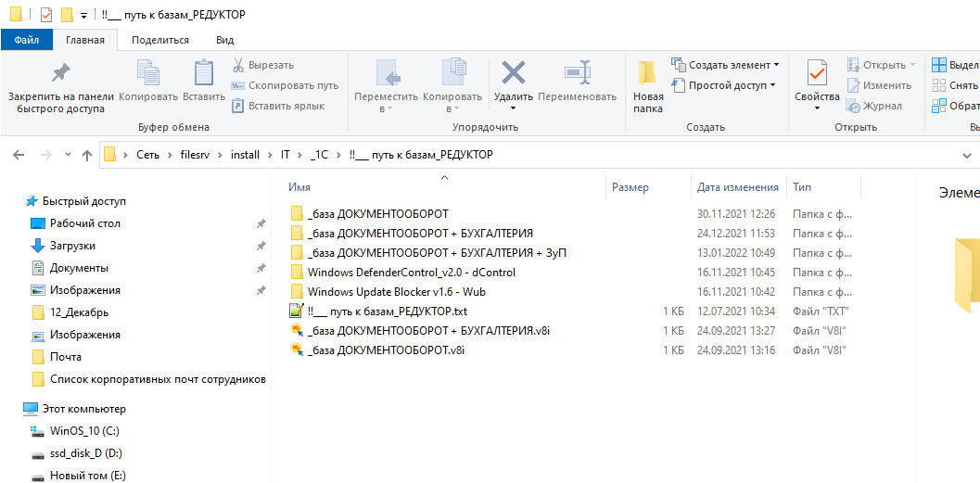This screenshot has width=980, height=483.
Task: Click Изменить in the ribbon
Action: (x=879, y=85)
